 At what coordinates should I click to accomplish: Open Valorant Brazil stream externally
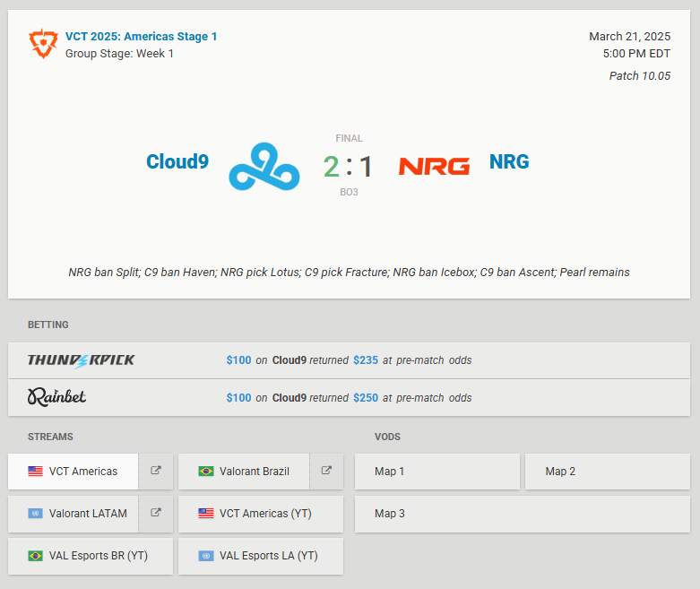tap(327, 472)
